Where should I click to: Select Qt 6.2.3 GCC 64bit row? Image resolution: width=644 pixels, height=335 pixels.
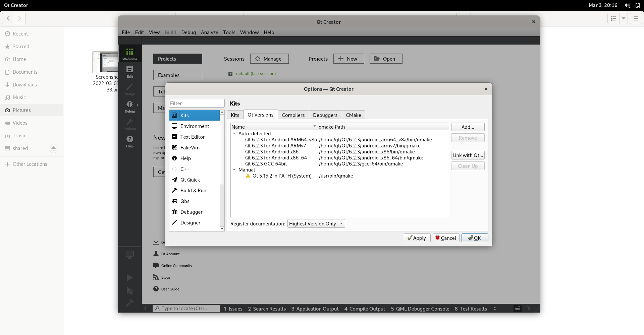pos(339,164)
